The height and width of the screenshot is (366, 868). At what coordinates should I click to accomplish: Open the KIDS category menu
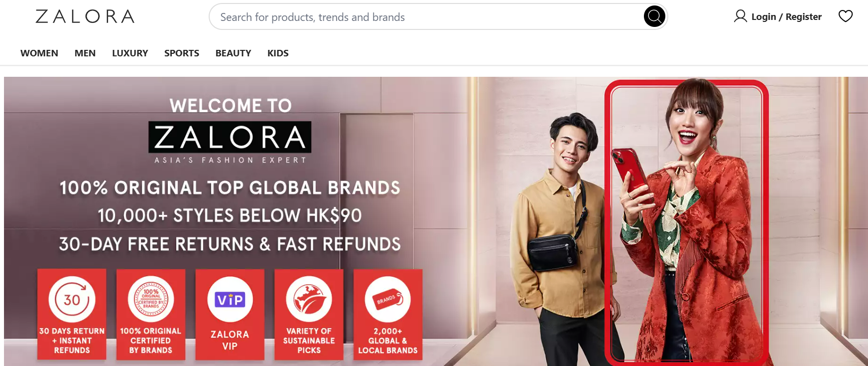pos(278,53)
